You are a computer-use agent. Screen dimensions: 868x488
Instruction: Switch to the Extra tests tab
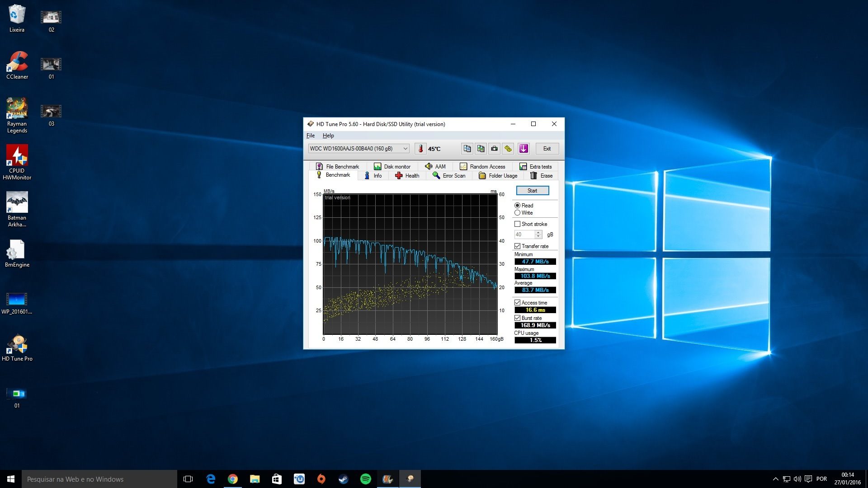pos(536,167)
